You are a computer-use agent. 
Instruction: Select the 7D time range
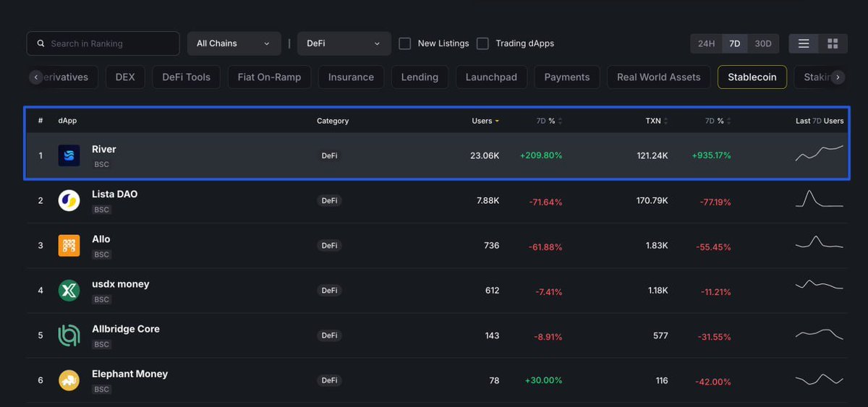(734, 43)
